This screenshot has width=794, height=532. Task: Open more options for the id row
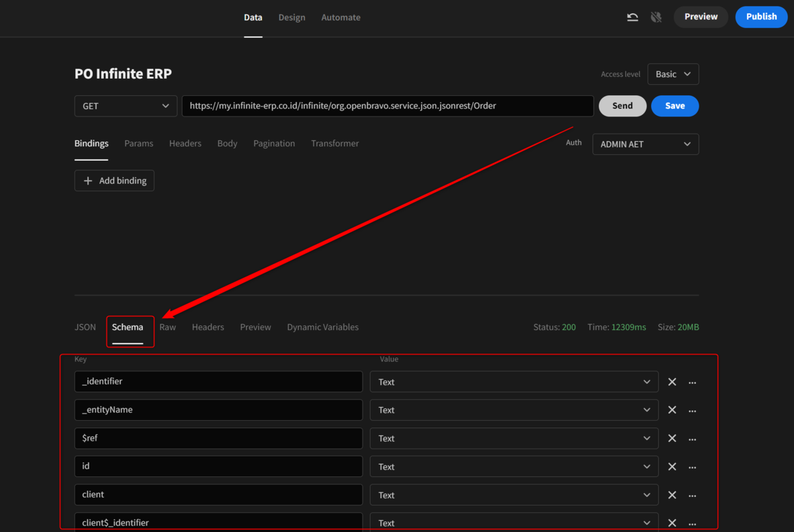click(x=692, y=466)
